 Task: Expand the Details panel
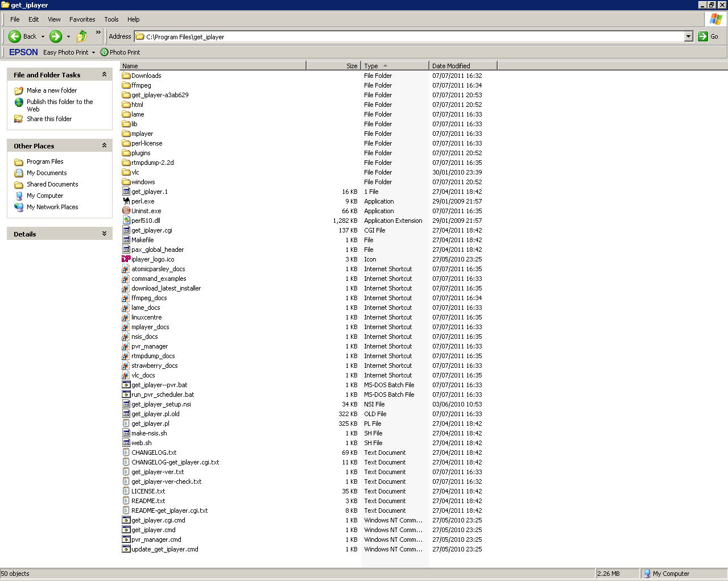click(104, 234)
